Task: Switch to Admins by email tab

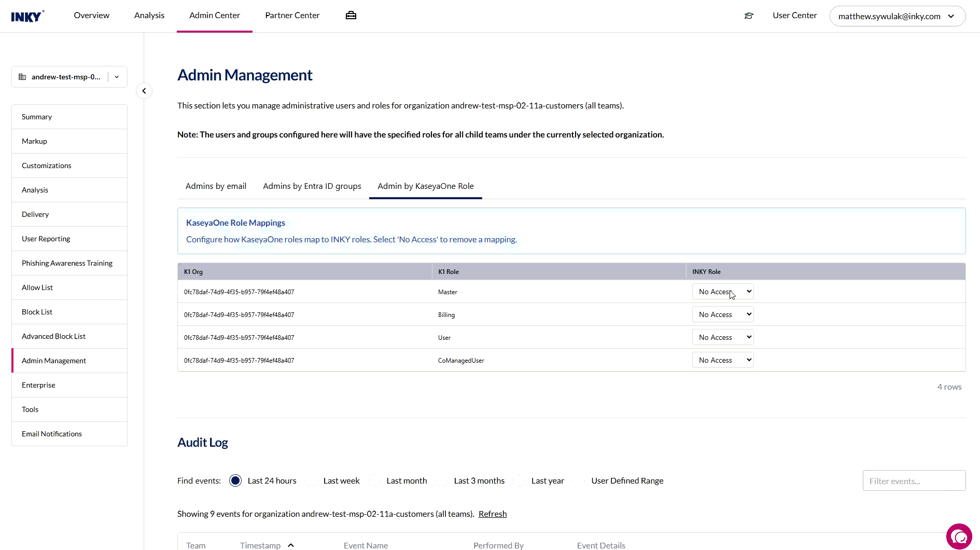Action: [x=216, y=186]
